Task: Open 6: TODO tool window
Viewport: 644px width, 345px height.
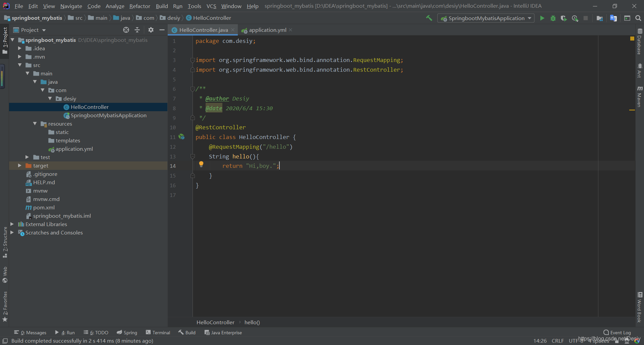Action: [x=96, y=333]
